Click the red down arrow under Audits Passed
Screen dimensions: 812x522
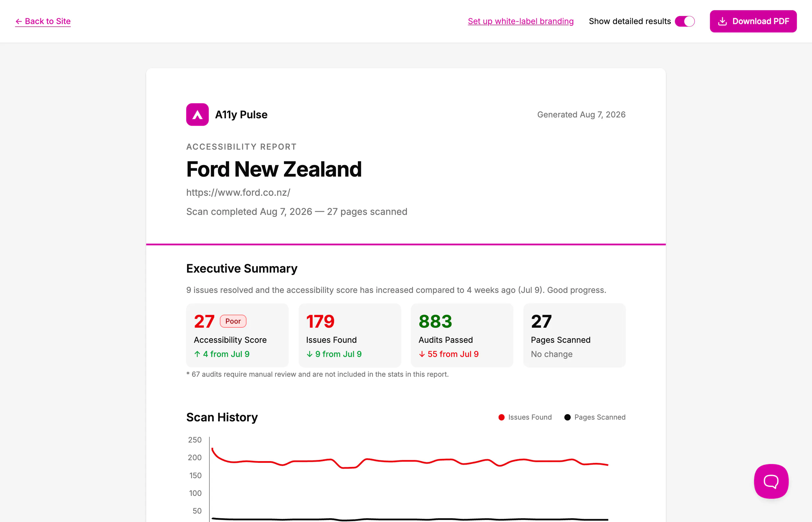coord(422,354)
